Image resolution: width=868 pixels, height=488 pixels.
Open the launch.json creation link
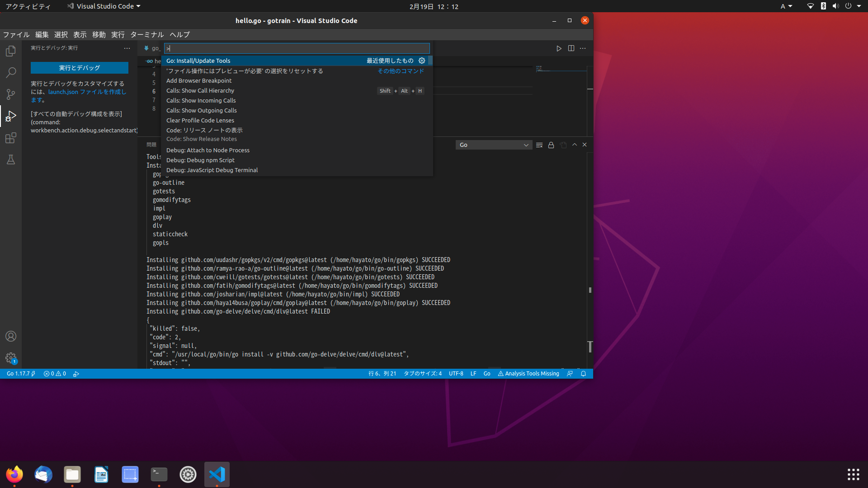click(x=63, y=92)
